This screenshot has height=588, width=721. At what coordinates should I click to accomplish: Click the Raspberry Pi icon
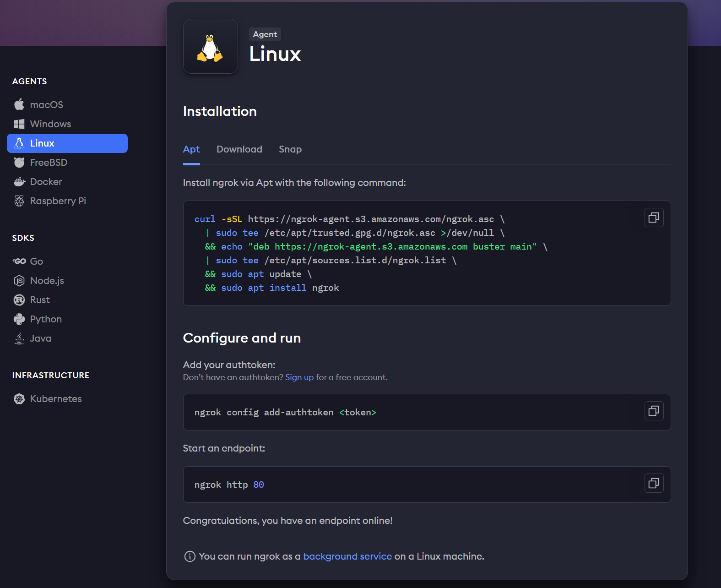(x=19, y=201)
